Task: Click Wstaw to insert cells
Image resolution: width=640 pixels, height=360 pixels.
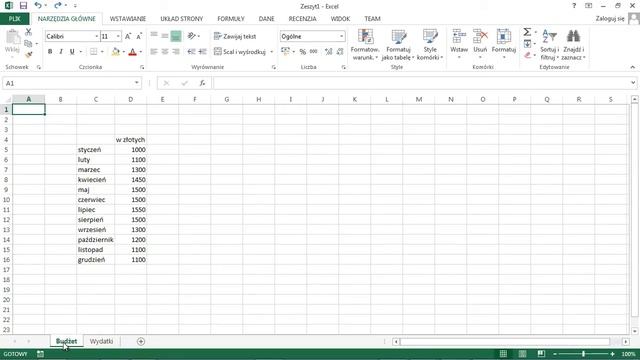Action: point(459,44)
